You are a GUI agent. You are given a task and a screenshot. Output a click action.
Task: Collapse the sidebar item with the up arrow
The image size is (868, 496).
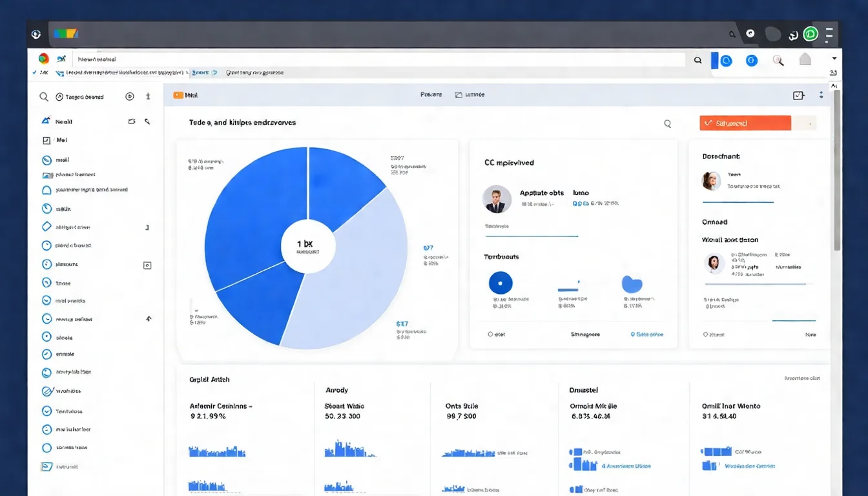click(149, 318)
